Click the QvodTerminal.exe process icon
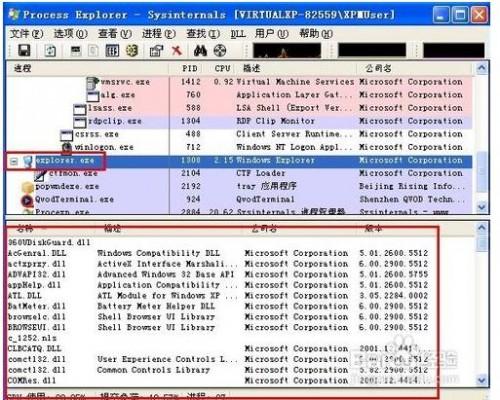The width and height of the screenshot is (500, 400). 27,200
